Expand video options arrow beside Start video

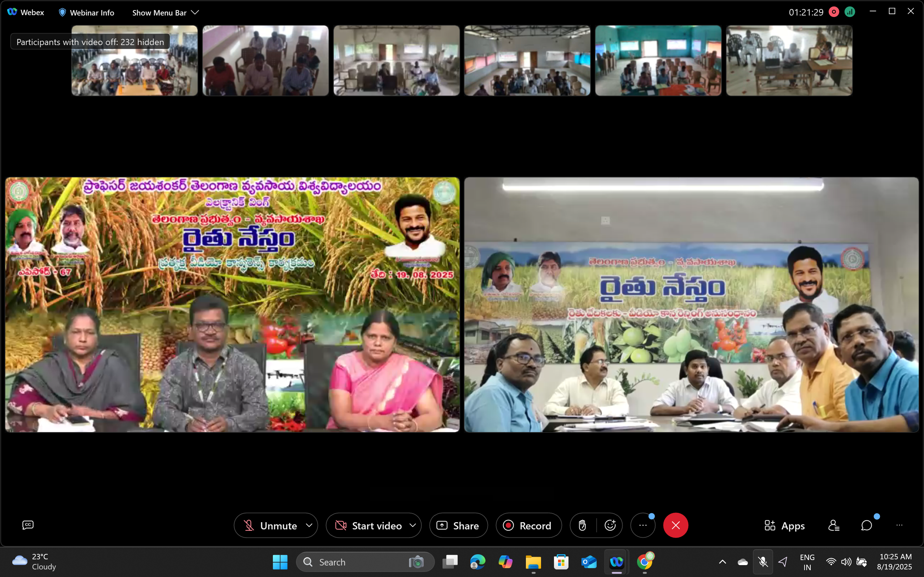click(413, 525)
